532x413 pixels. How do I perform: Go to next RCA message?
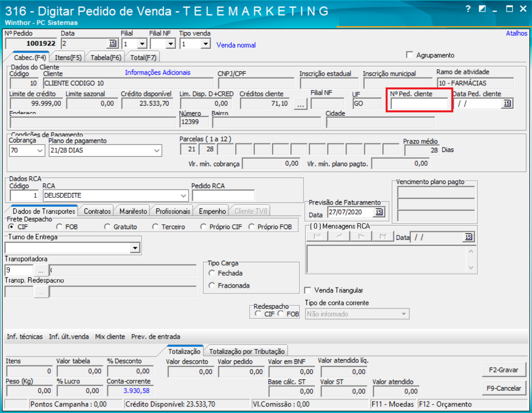[361, 236]
